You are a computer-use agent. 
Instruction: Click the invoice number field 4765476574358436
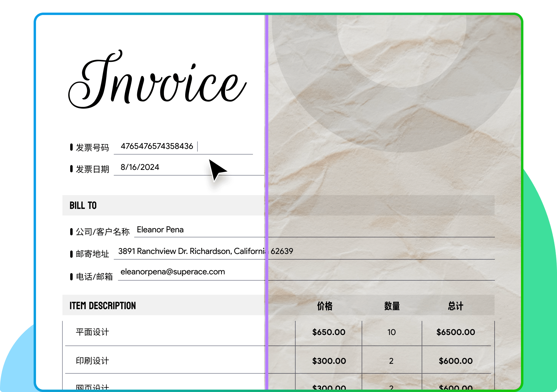click(157, 146)
